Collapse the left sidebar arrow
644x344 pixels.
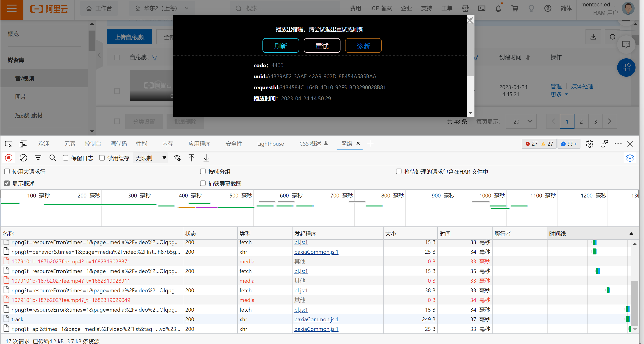[99, 55]
